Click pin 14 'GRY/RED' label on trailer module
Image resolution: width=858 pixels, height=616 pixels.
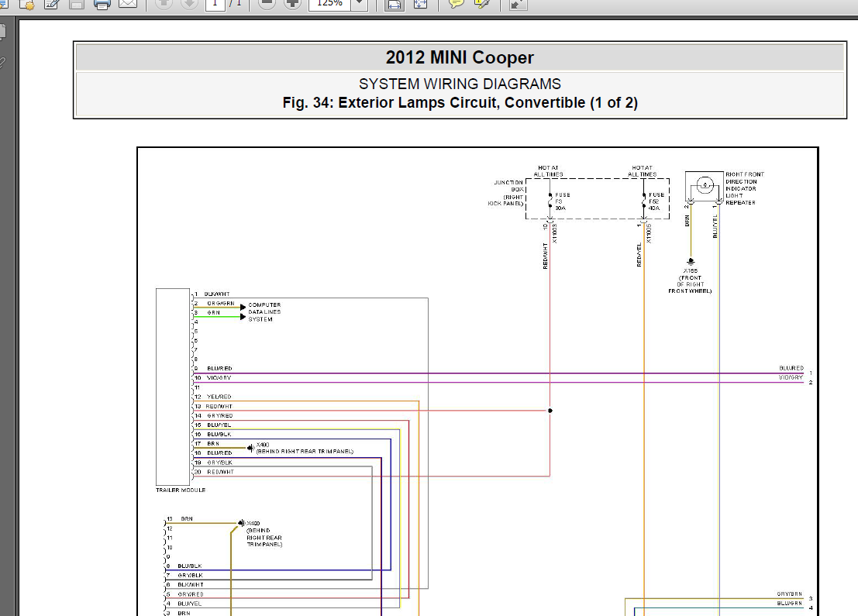coord(219,416)
